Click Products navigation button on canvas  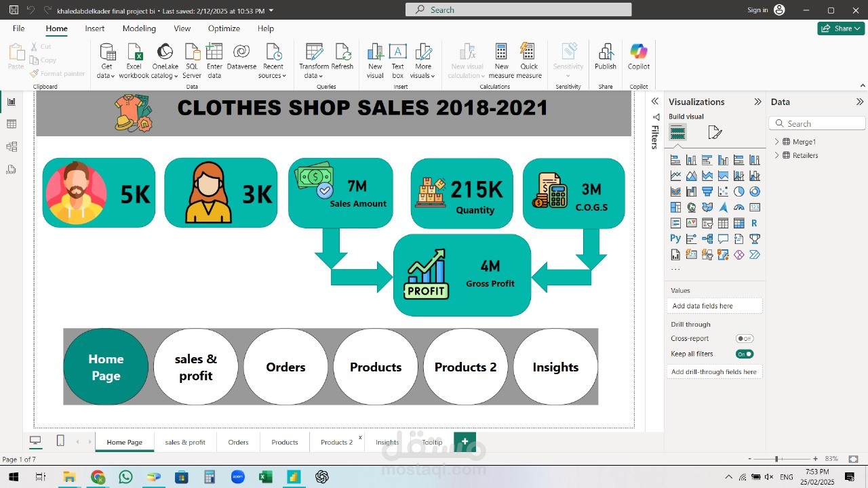pos(376,367)
